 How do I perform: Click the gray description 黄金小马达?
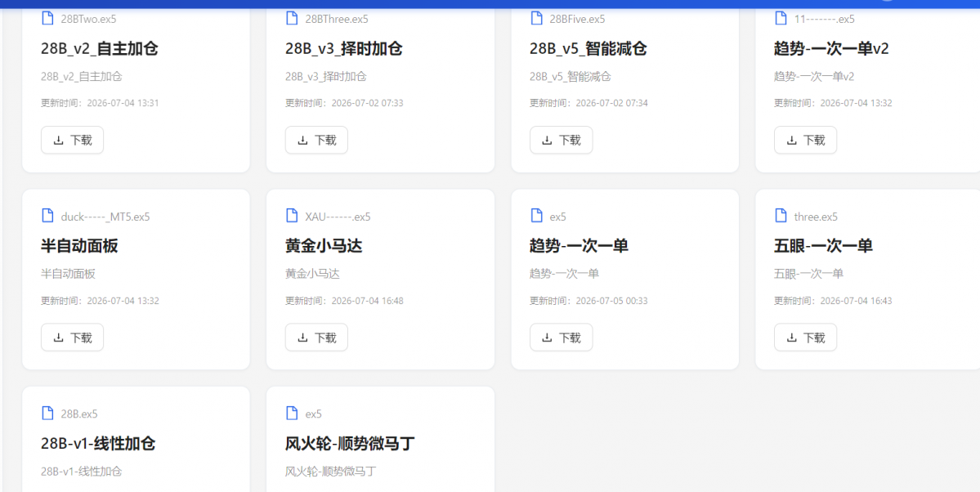pyautogui.click(x=312, y=274)
